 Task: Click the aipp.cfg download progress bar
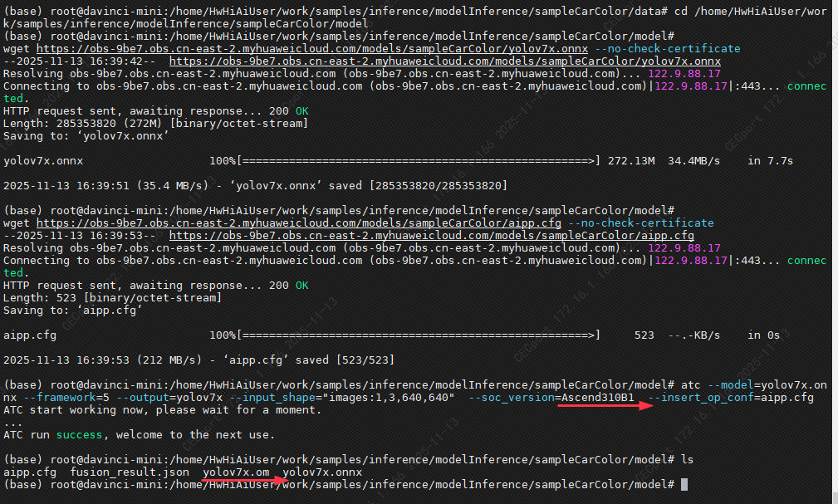click(x=419, y=335)
